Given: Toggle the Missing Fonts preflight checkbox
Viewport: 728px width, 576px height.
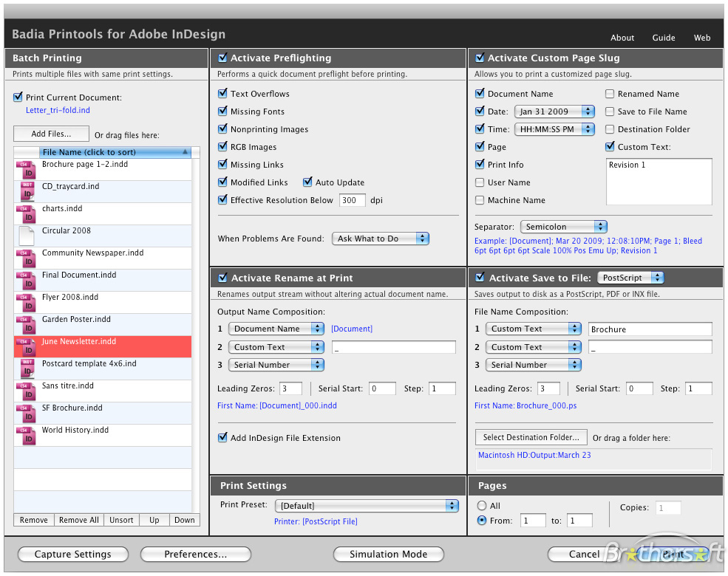Looking at the screenshot, I should (222, 112).
